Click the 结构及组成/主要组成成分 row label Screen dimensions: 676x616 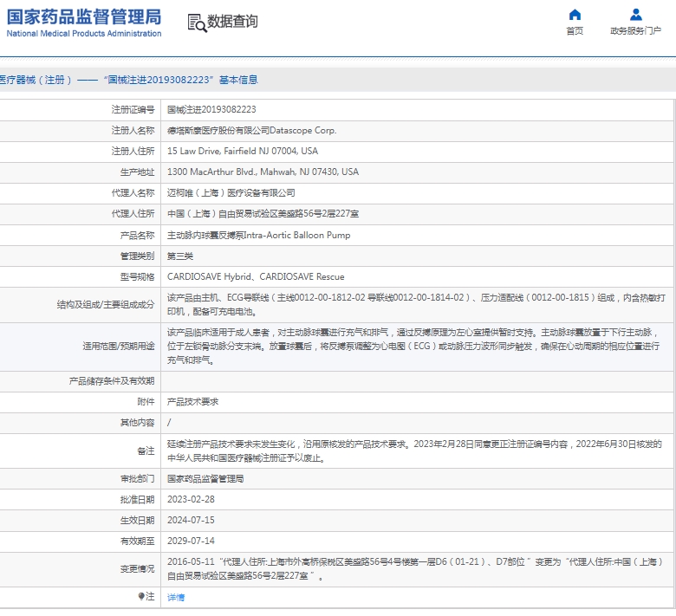pos(106,304)
